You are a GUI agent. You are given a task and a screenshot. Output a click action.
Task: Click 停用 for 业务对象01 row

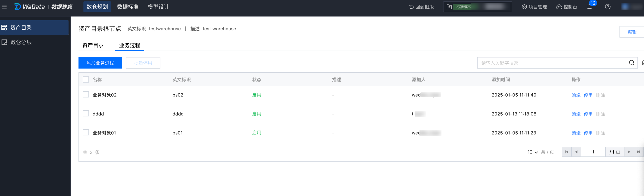(x=588, y=133)
